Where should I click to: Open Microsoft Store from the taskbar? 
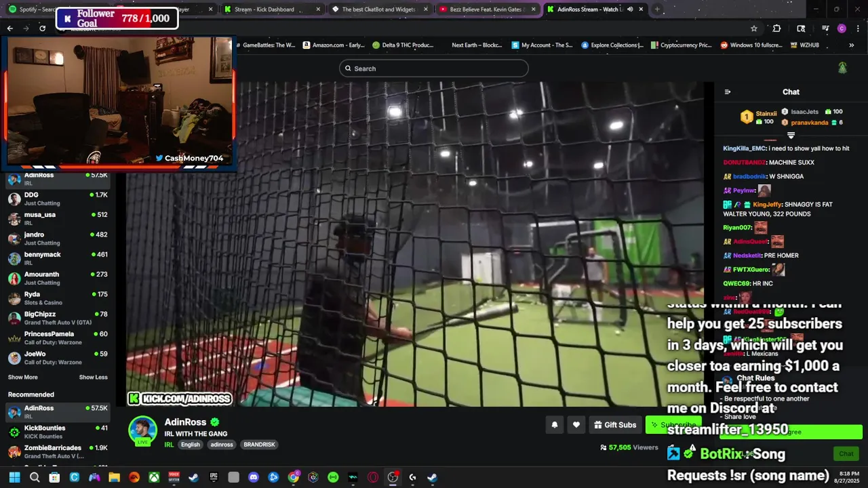pyautogui.click(x=54, y=477)
